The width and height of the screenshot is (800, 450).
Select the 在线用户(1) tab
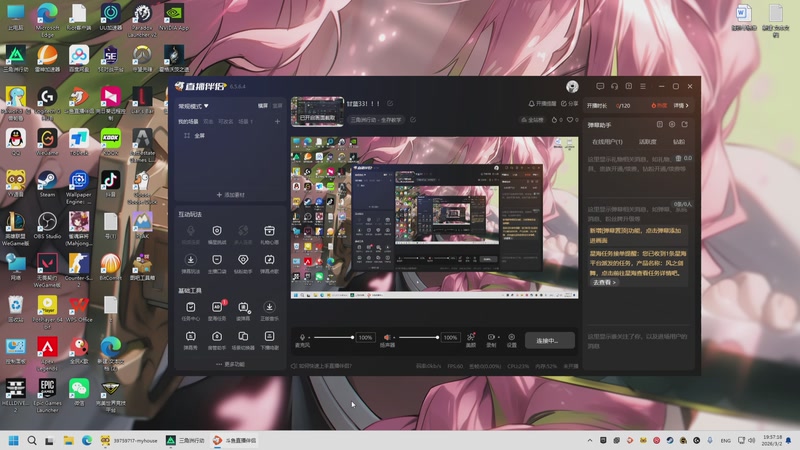pyautogui.click(x=607, y=142)
